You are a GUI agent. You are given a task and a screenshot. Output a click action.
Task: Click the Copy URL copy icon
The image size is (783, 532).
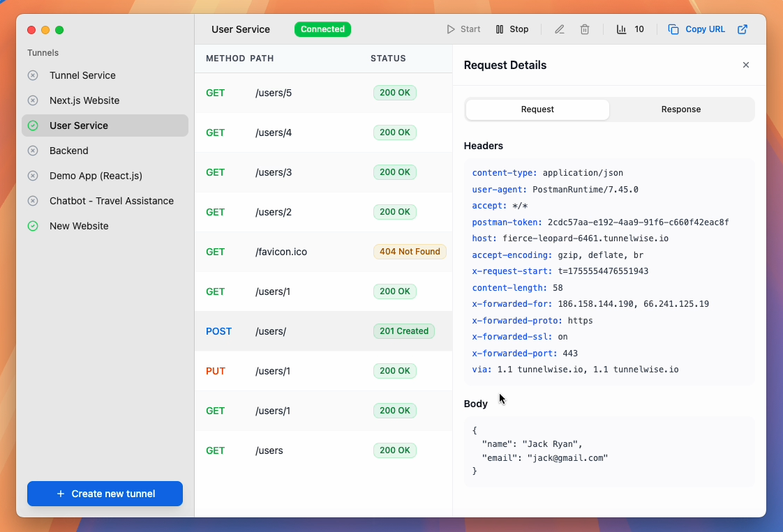click(x=673, y=29)
